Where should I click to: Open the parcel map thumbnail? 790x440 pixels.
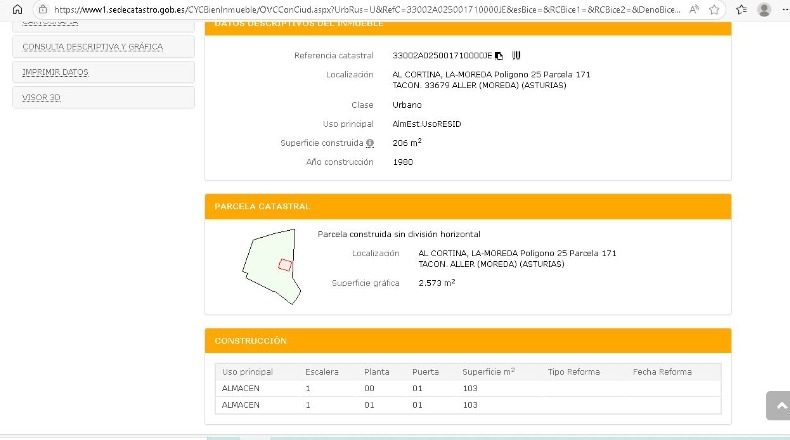(272, 267)
